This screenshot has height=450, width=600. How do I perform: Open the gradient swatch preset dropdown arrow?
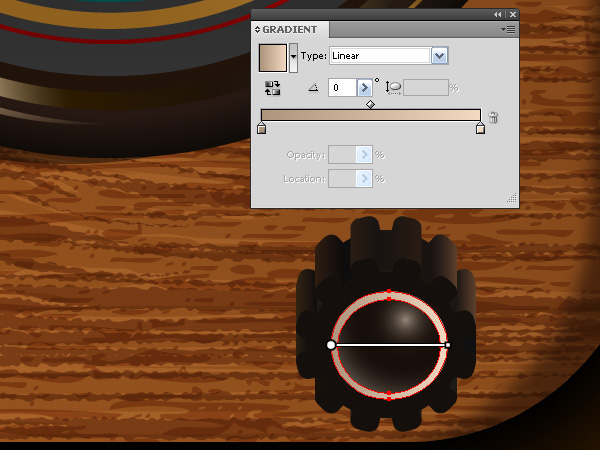point(293,58)
